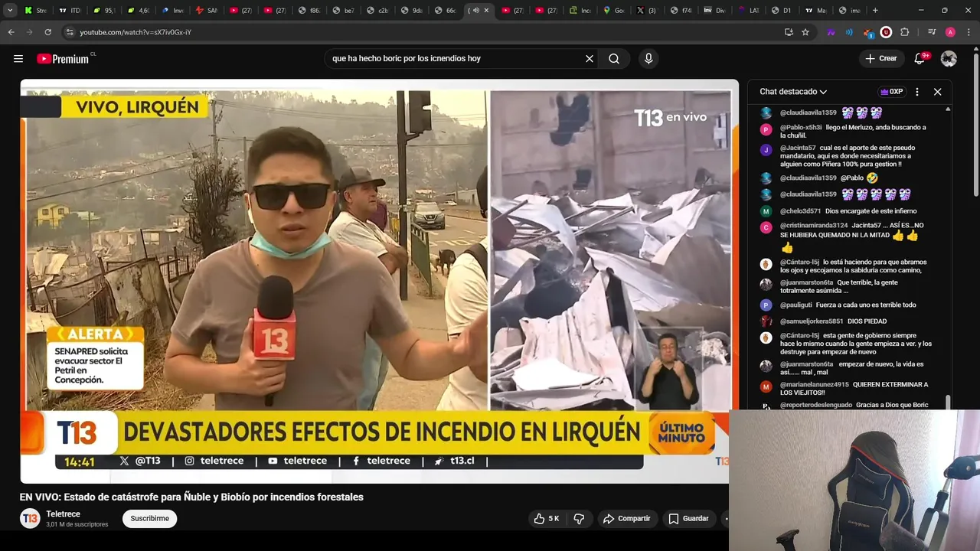Viewport: 980px width, 551px height.
Task: Switch to the Google Maps tab
Action: pyautogui.click(x=614, y=10)
